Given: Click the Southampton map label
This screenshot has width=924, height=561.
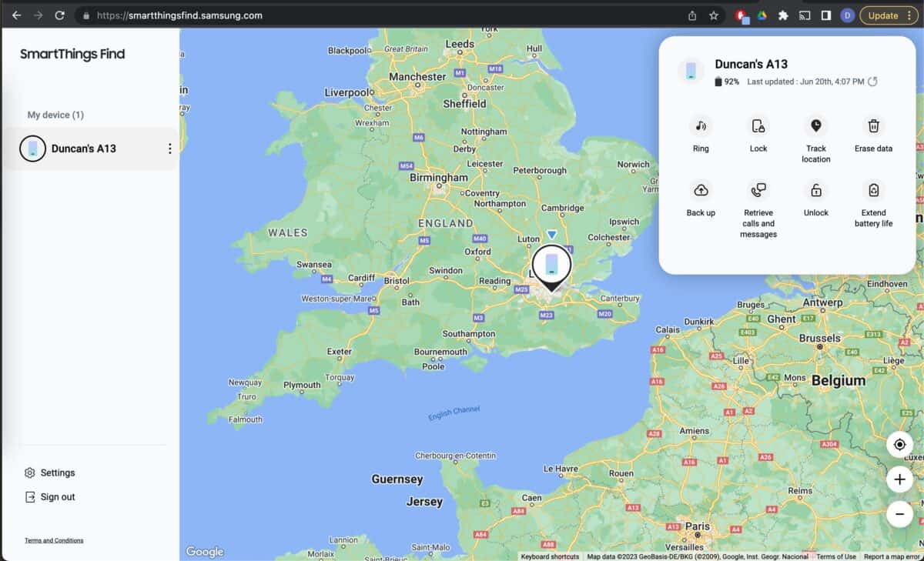Looking at the screenshot, I should coord(469,334).
